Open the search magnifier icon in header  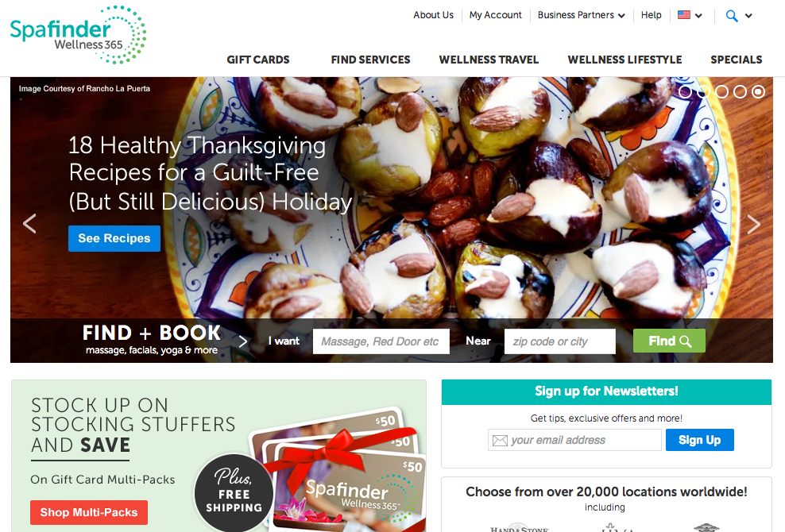point(732,16)
